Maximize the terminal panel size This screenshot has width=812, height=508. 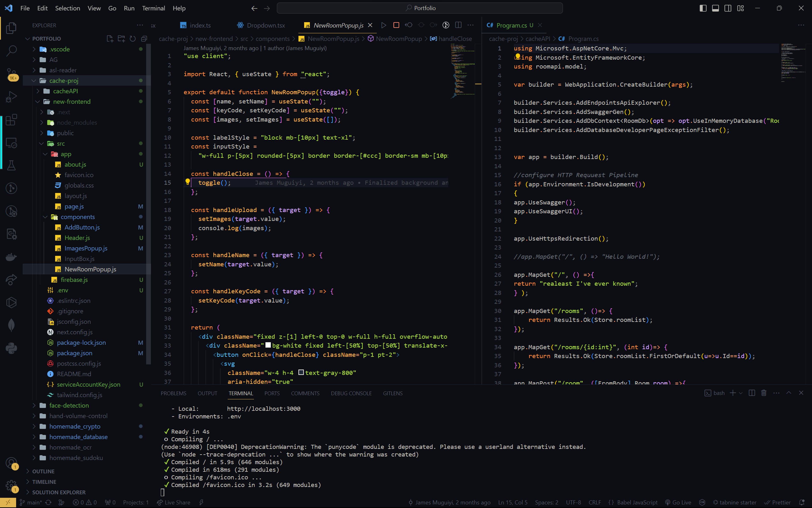click(x=789, y=393)
